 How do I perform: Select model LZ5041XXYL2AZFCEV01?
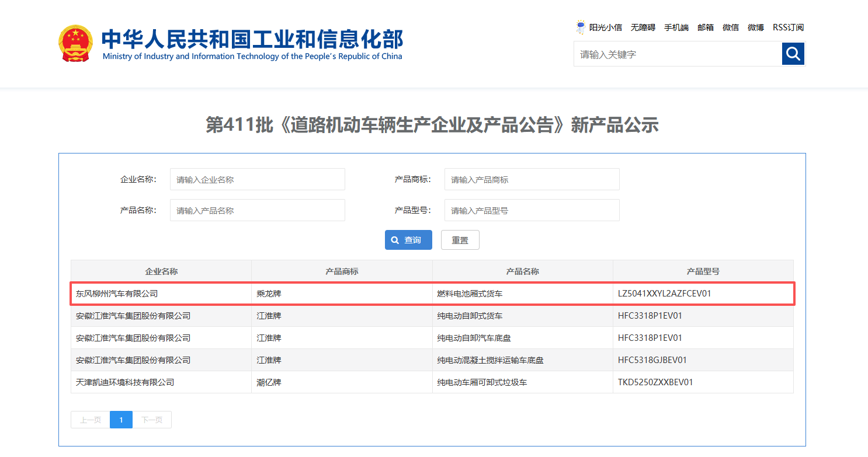[703, 294]
